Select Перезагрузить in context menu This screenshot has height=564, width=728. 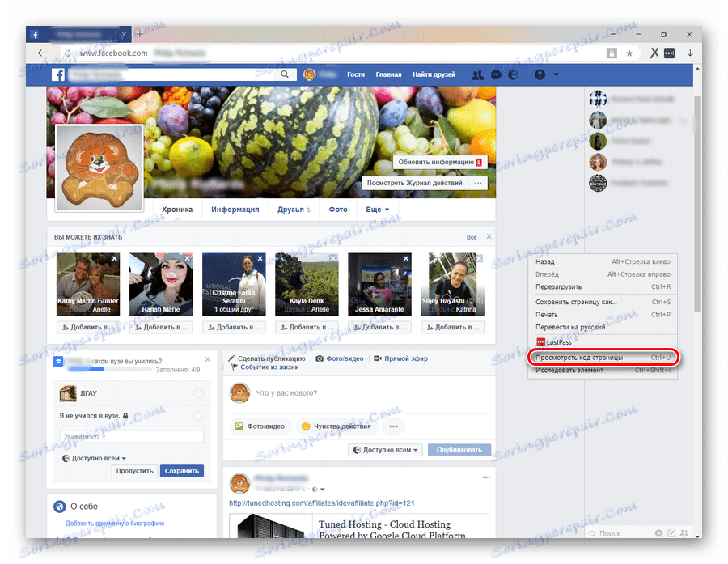coord(603,286)
